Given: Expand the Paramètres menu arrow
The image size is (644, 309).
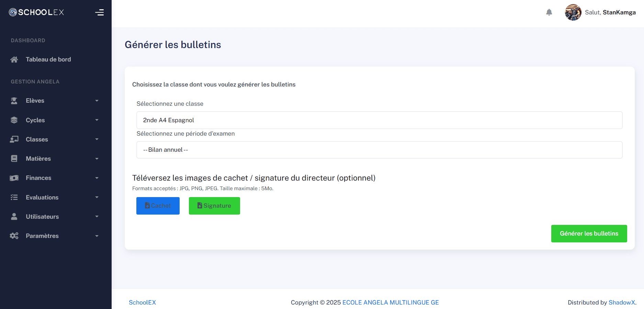Looking at the screenshot, I should 97,236.
